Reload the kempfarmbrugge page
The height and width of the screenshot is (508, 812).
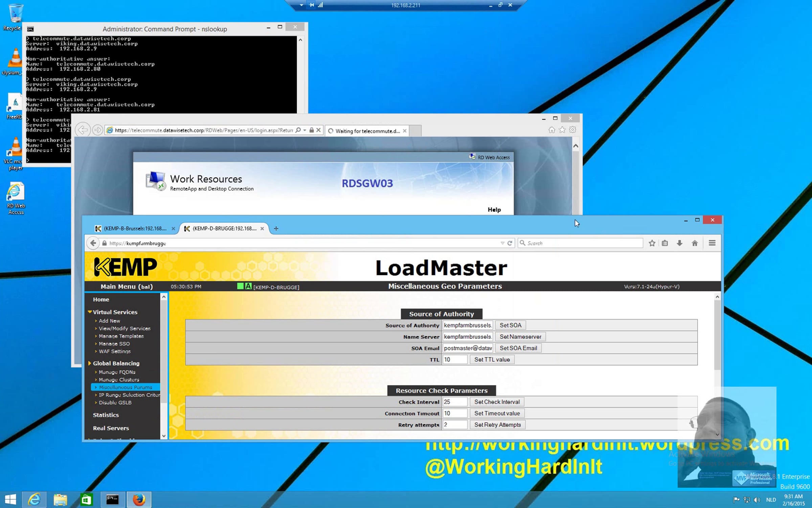[x=510, y=243]
